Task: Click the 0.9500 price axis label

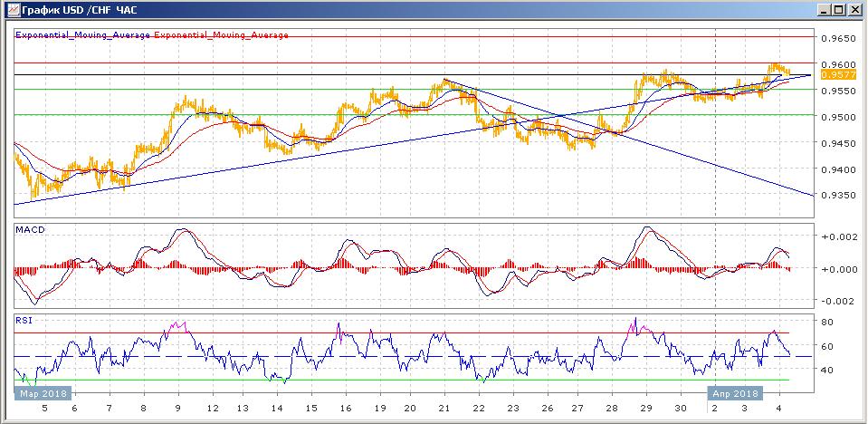Action: 837,117
